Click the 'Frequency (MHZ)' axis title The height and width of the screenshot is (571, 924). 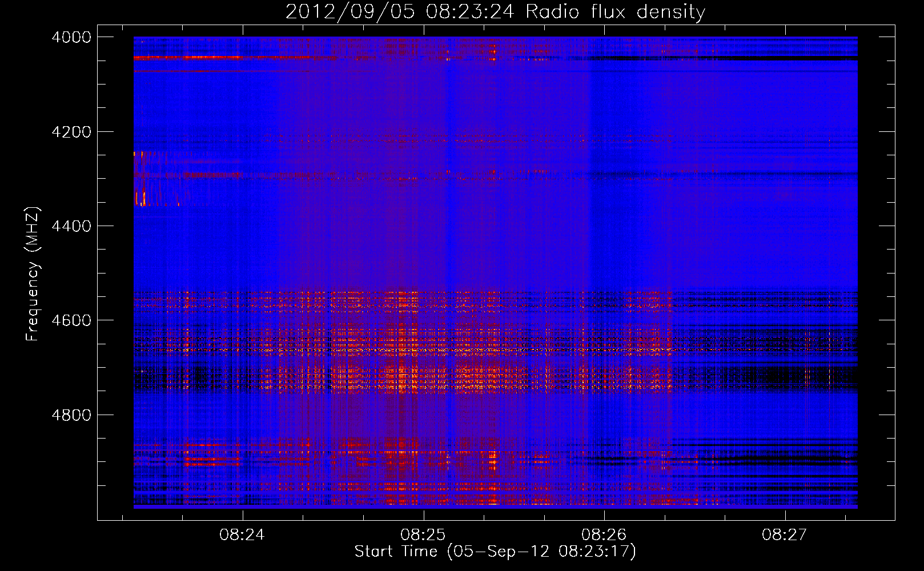click(33, 274)
